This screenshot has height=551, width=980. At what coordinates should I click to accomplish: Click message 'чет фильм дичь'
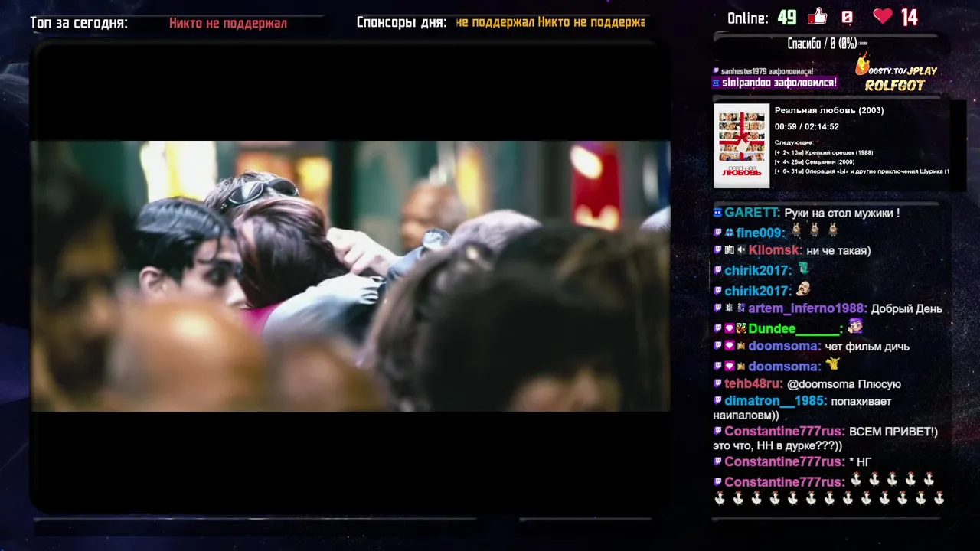pyautogui.click(x=867, y=347)
